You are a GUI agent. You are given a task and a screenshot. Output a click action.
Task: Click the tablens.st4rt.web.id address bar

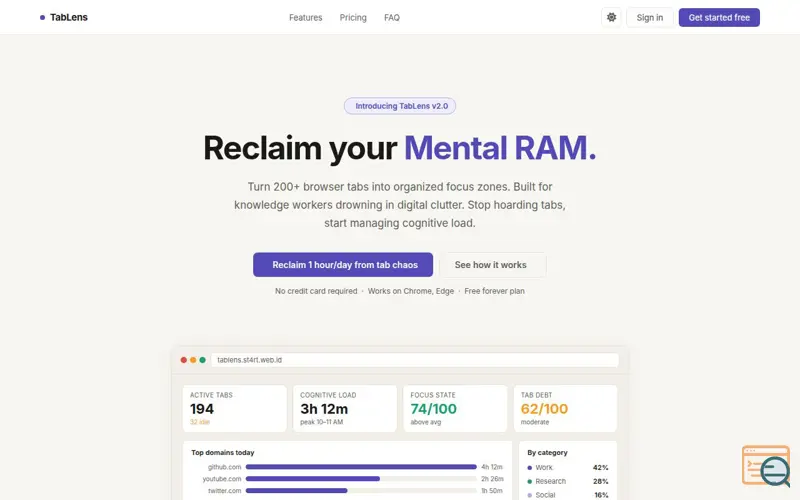click(415, 360)
